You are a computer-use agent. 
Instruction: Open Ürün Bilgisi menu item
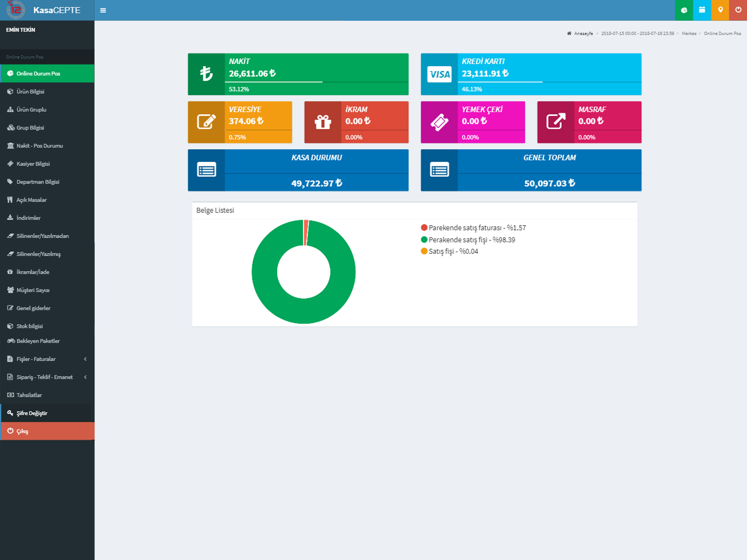[47, 92]
